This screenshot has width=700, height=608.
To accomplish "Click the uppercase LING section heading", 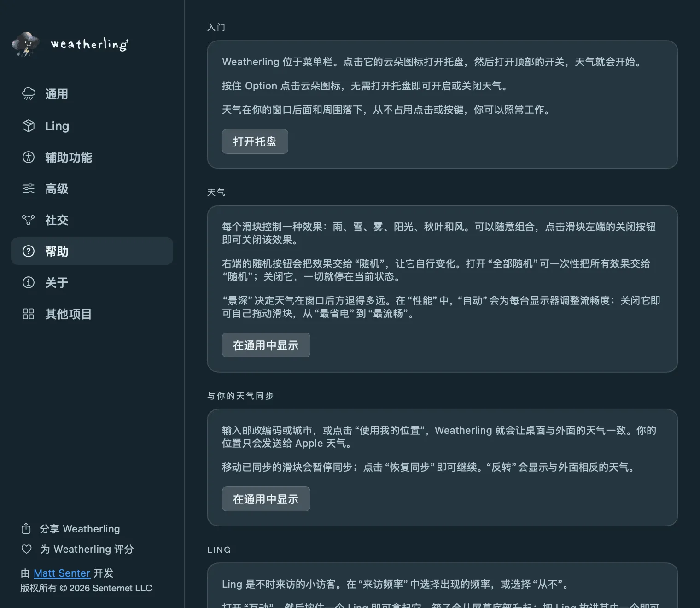I will (x=219, y=550).
